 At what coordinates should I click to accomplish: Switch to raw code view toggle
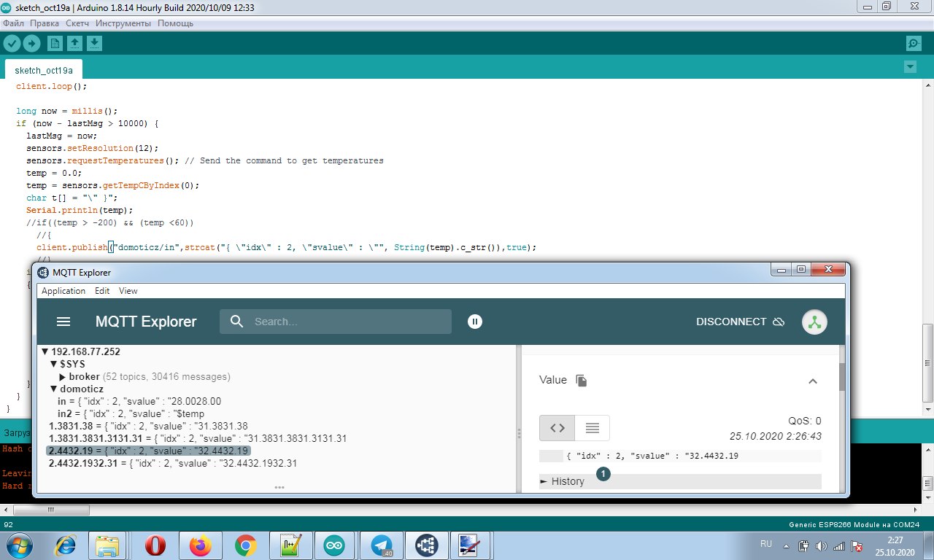(x=557, y=428)
